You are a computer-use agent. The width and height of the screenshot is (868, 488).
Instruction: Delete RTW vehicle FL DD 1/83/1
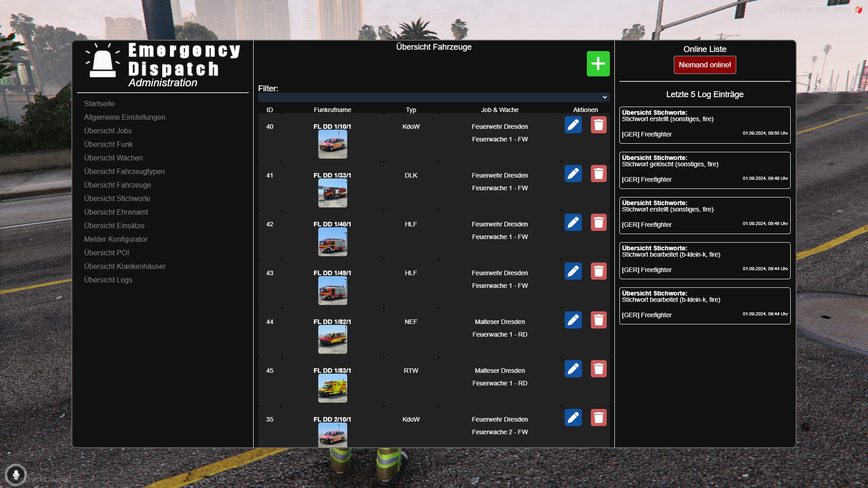point(598,369)
